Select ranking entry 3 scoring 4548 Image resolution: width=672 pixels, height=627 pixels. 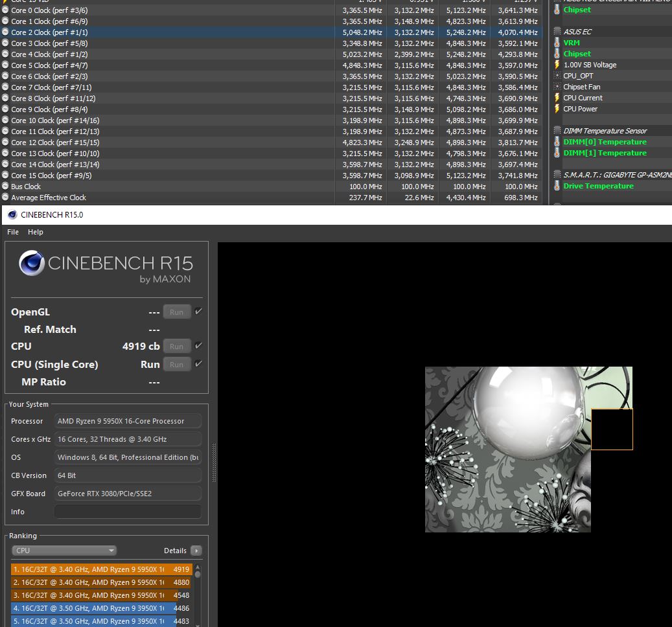coord(101,595)
